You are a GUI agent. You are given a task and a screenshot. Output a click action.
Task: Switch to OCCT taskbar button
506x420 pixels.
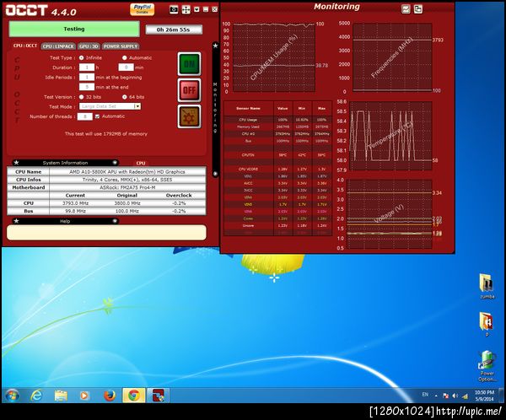(x=158, y=396)
